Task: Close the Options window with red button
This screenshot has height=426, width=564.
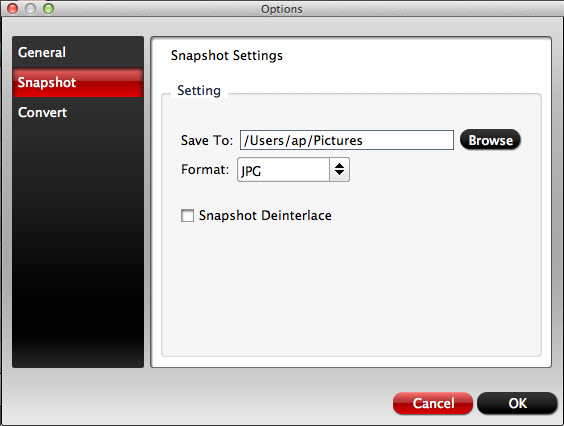Action: pos(13,8)
